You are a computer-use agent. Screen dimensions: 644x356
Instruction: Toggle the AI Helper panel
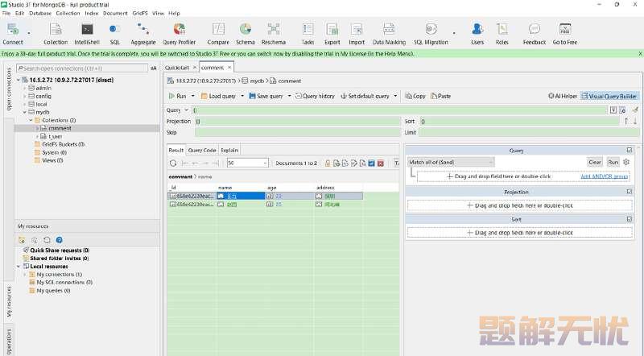pyautogui.click(x=563, y=96)
